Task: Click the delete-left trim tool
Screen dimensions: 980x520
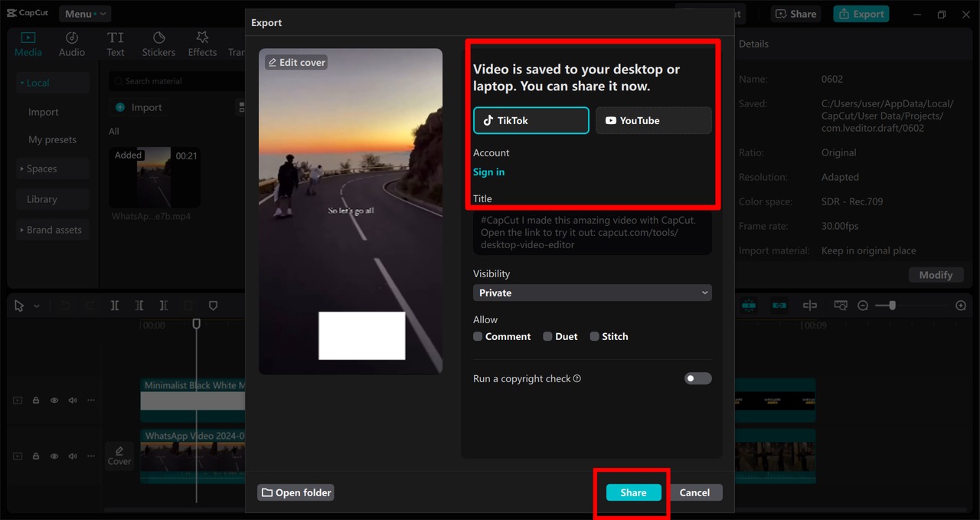Action: [139, 306]
